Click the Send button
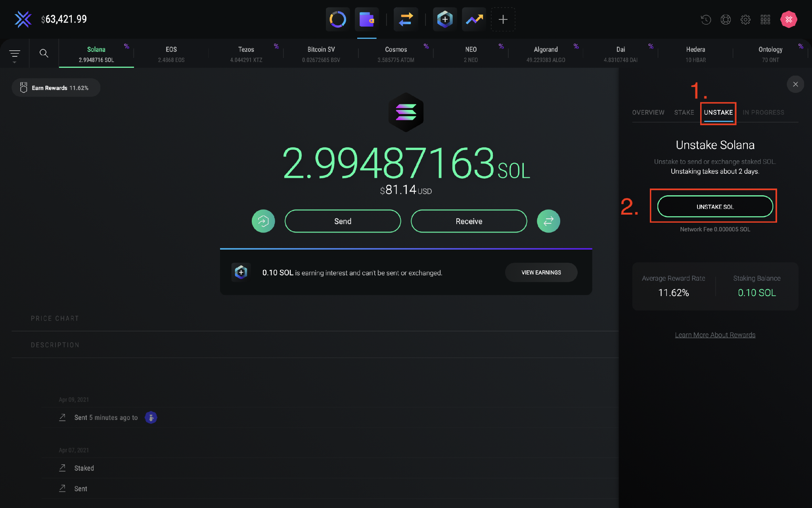The image size is (812, 508). pyautogui.click(x=343, y=221)
